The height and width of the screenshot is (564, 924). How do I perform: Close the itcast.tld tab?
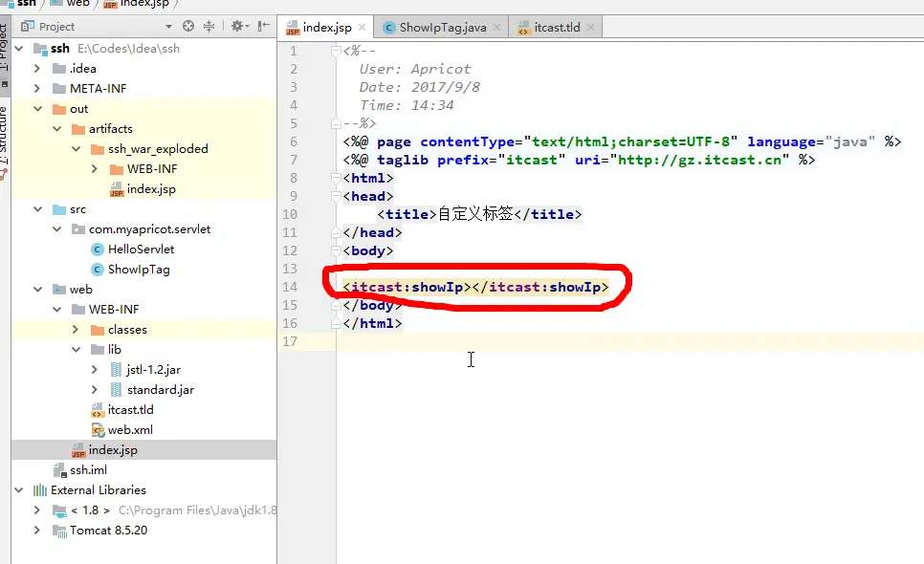[590, 27]
